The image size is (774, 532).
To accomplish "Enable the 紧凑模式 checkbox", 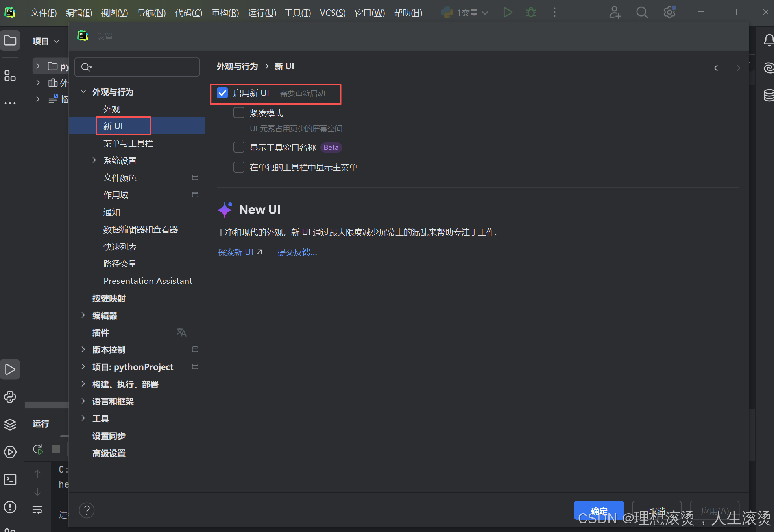I will [x=239, y=113].
